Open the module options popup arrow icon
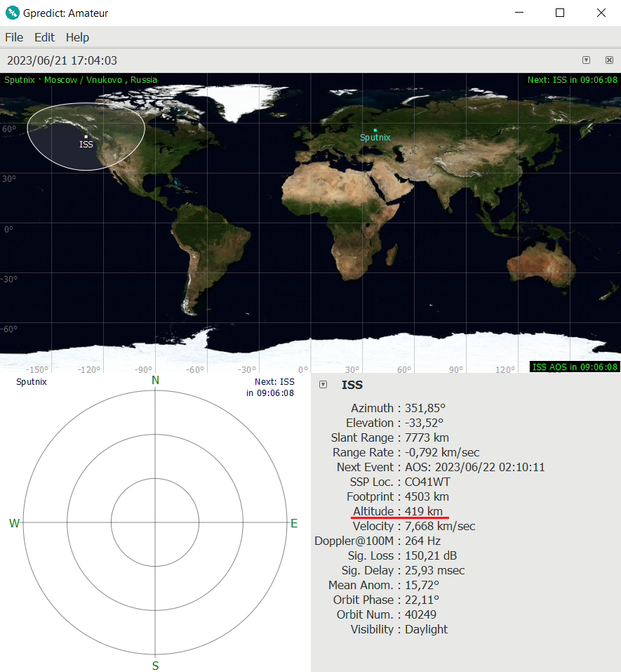 click(x=586, y=60)
